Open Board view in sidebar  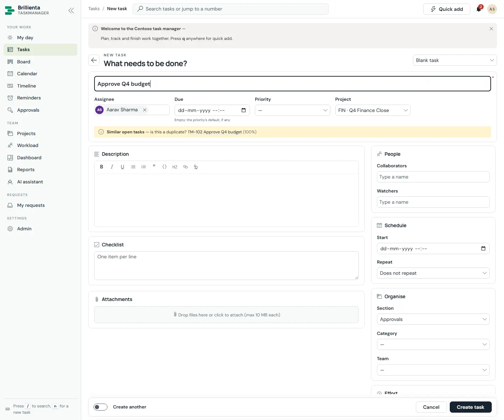pos(40,62)
